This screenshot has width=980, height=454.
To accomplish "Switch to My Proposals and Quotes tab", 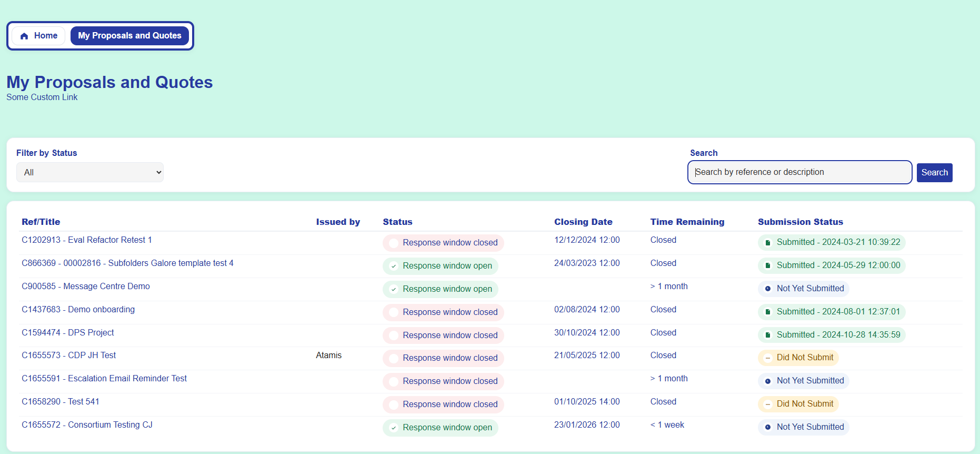I will point(129,36).
